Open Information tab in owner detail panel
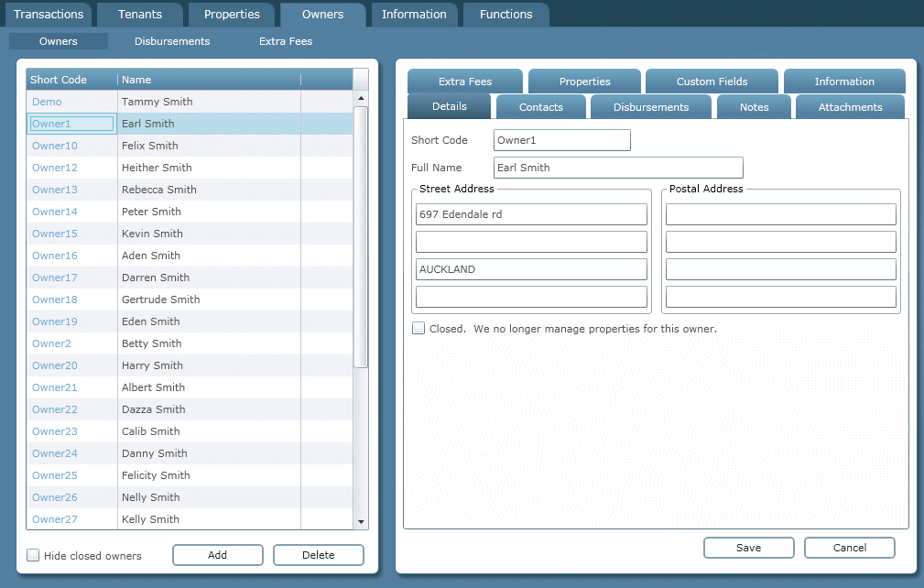 pyautogui.click(x=844, y=82)
